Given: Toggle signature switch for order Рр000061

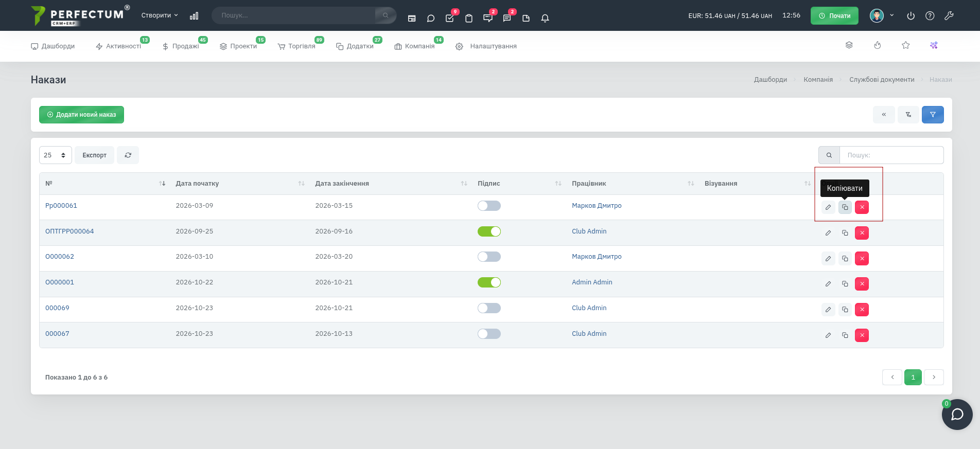Looking at the screenshot, I should click(x=489, y=206).
